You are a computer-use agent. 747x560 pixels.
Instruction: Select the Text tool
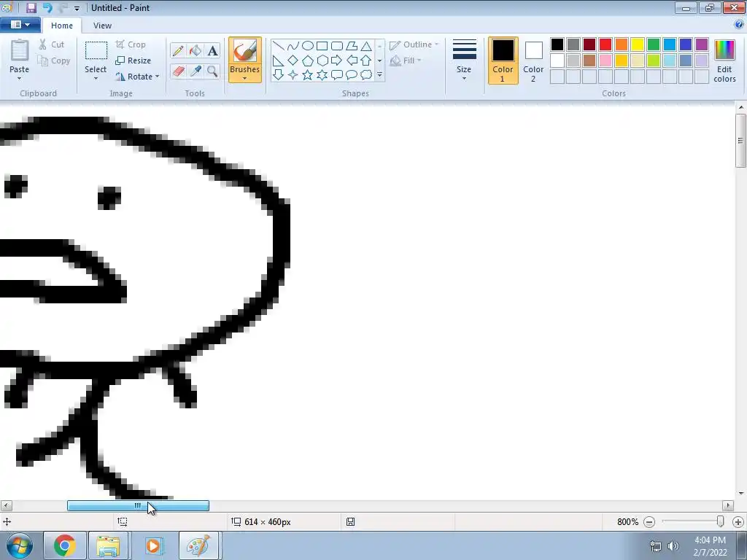coord(212,50)
